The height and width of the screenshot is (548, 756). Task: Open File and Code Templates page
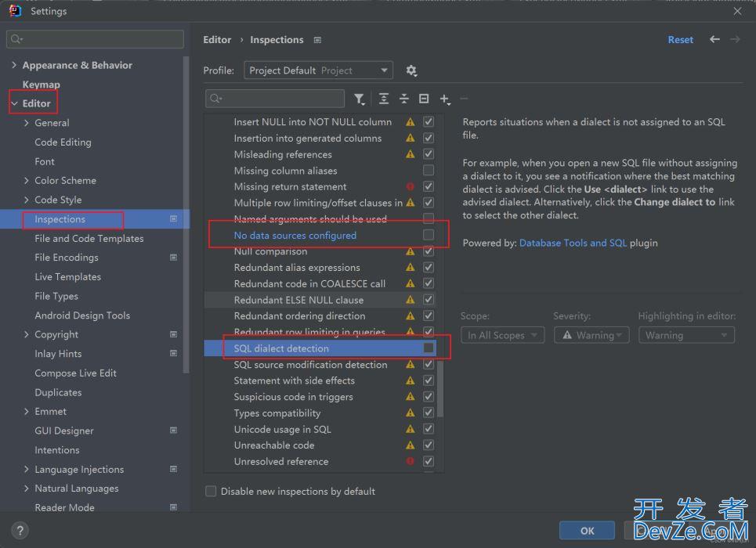(89, 238)
